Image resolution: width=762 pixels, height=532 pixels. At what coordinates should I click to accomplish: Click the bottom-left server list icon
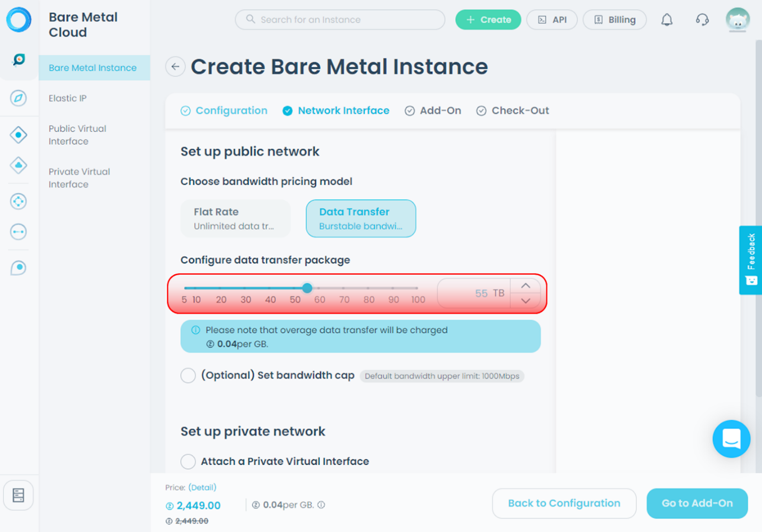pos(19,495)
